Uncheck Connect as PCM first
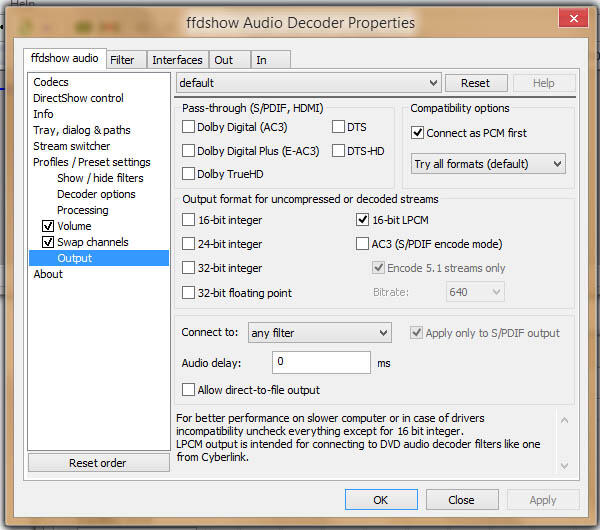600x530 pixels. tap(418, 133)
